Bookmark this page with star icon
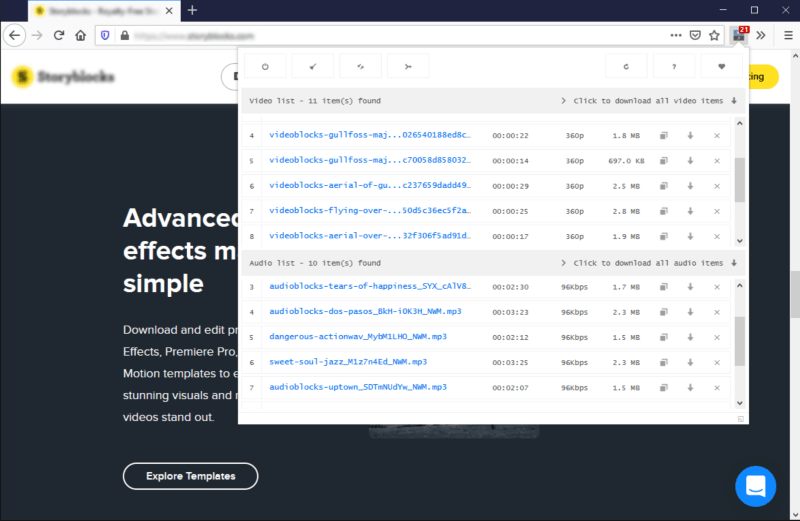Viewport: 800px width, 521px height. click(x=714, y=35)
